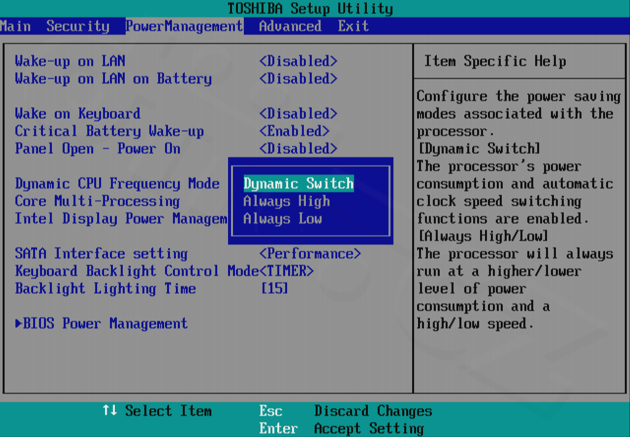Change Wake-up on LAN Disabled value
630x437 pixels.
point(298,61)
